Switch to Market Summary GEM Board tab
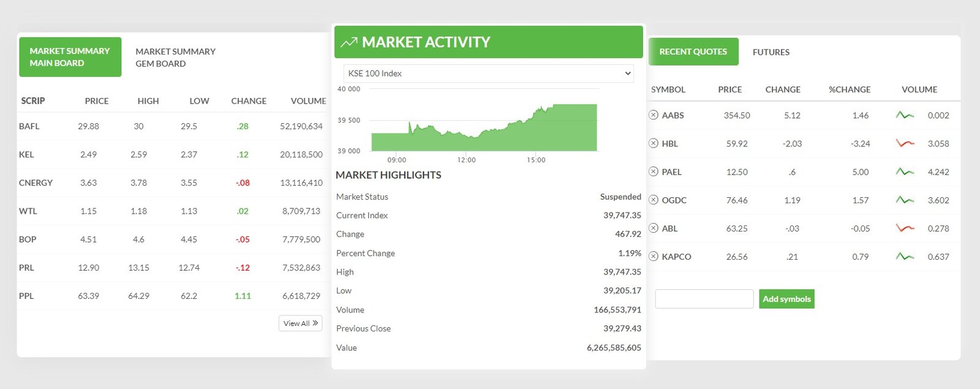This screenshot has width=980, height=389. point(175,58)
